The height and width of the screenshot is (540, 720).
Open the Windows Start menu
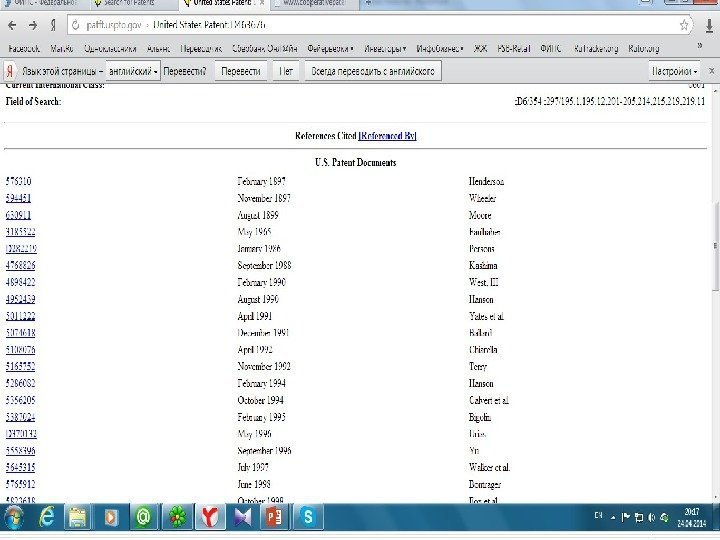click(14, 517)
